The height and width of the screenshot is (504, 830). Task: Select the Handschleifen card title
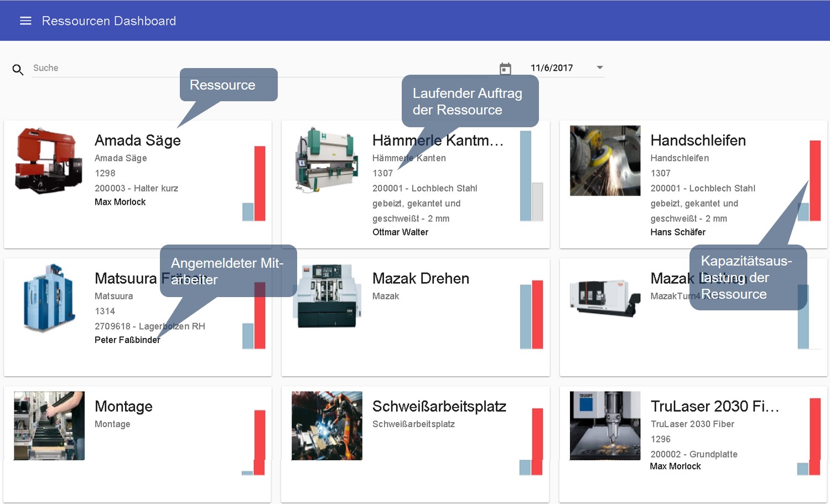(698, 141)
